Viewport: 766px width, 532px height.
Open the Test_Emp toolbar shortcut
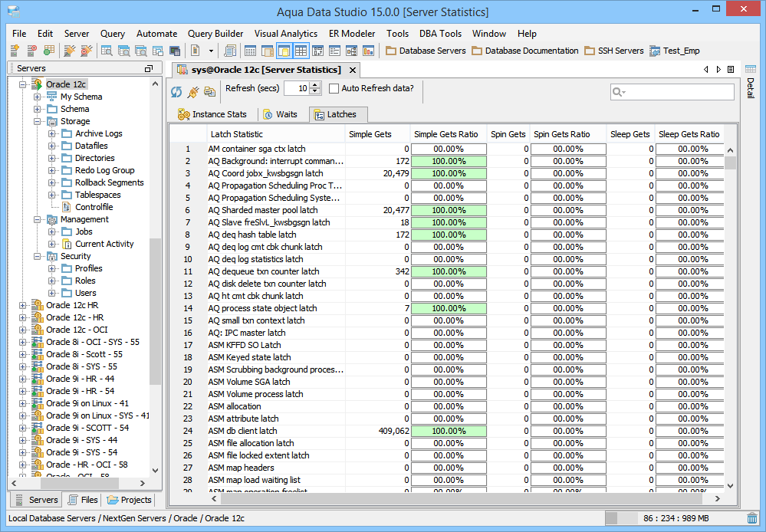pyautogui.click(x=674, y=51)
